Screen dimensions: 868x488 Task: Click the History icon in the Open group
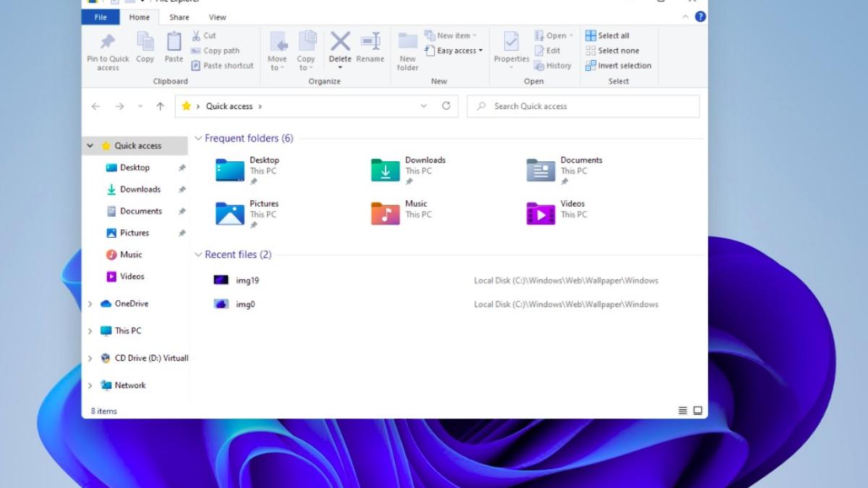[x=553, y=65]
